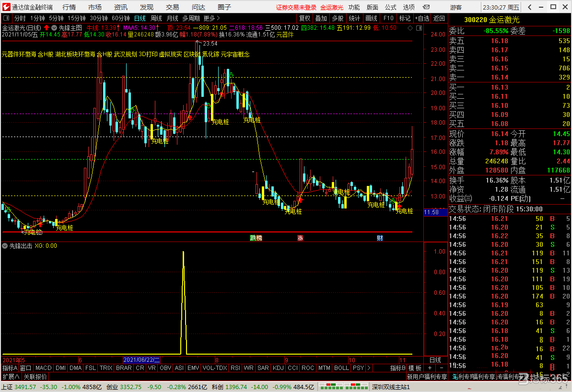Open the 资讯 menu
Image resolution: width=572 pixels, height=392 pixels.
tap(121, 7)
